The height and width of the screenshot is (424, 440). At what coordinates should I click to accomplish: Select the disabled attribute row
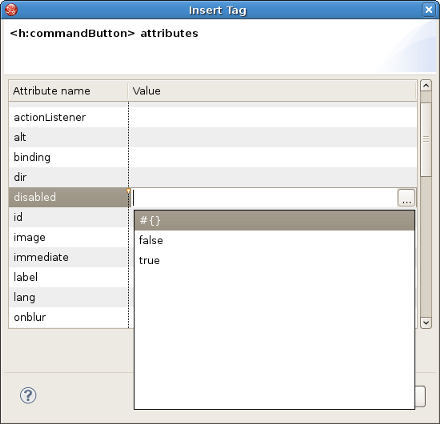(68, 197)
